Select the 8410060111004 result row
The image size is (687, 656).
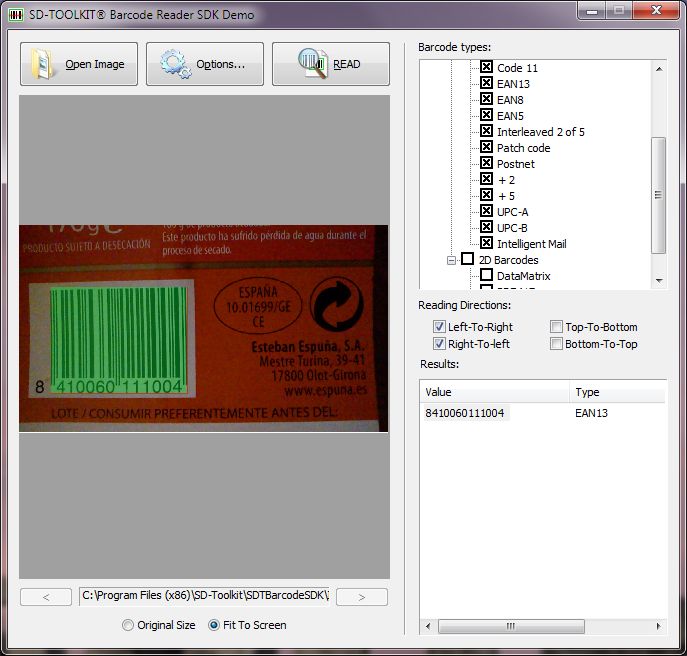[x=465, y=413]
